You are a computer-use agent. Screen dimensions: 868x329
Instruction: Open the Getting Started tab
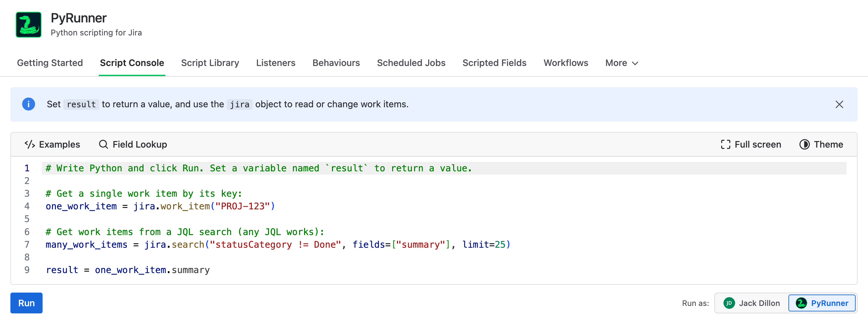point(50,63)
